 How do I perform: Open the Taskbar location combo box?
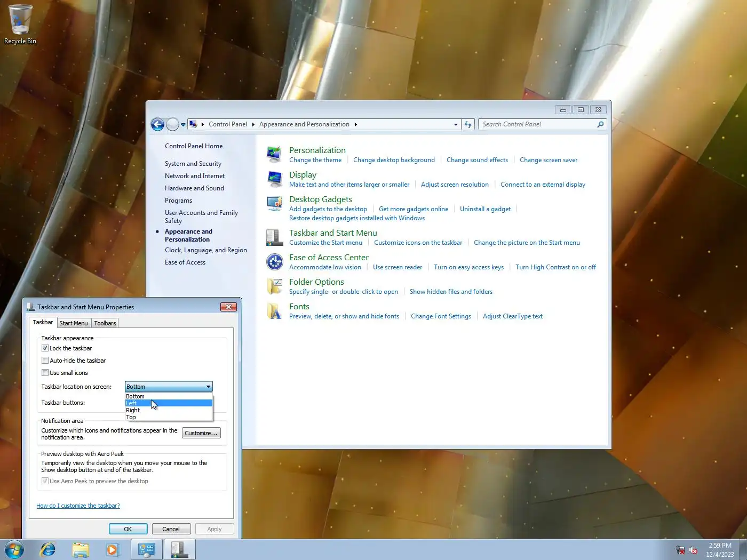pos(169,387)
